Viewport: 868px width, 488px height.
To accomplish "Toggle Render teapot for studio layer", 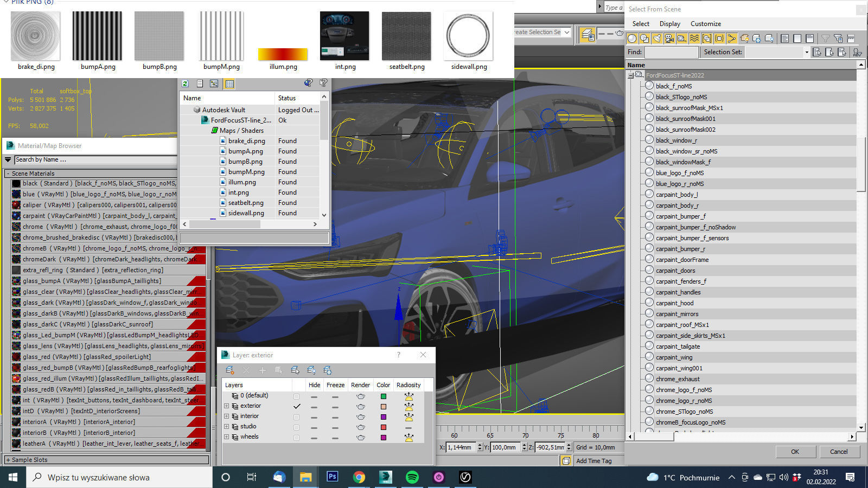I will point(361,427).
